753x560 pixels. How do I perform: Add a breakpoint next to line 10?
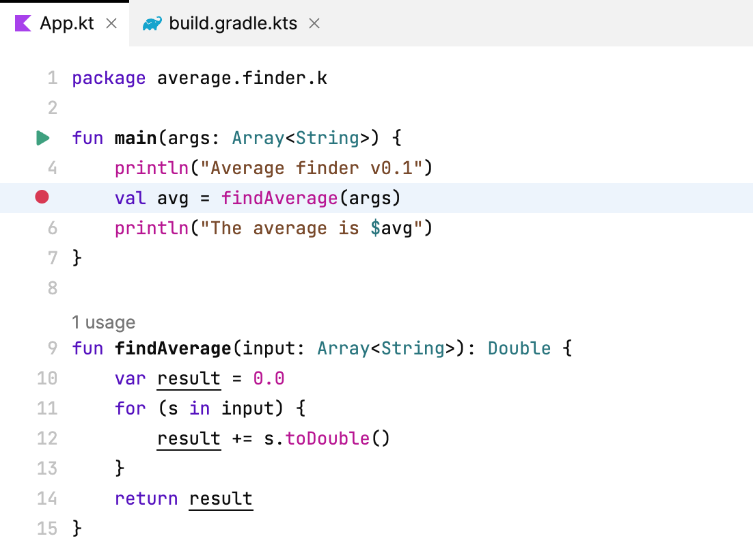pos(42,378)
